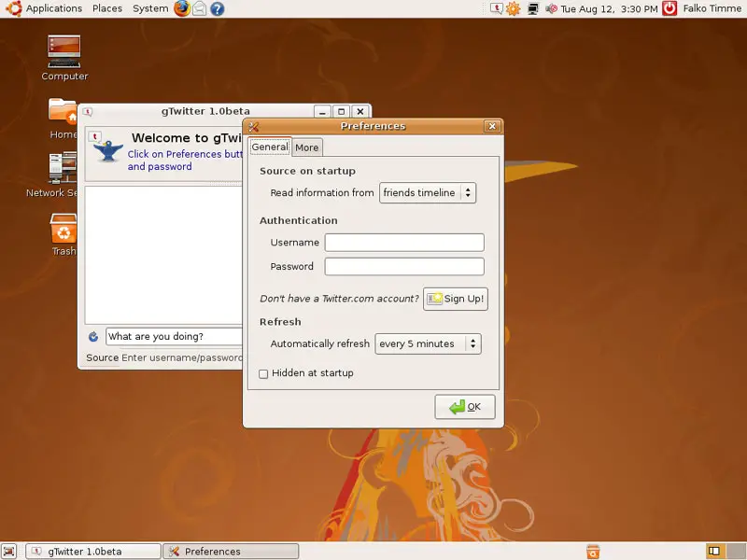The image size is (747, 560).
Task: Open the Read information from dropdown
Action: point(428,193)
